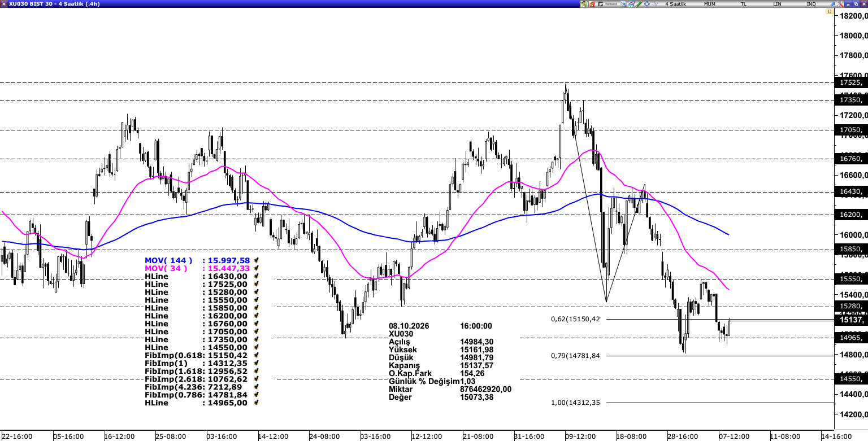
Task: Open the indicator list icon
Action: click(623, 4)
